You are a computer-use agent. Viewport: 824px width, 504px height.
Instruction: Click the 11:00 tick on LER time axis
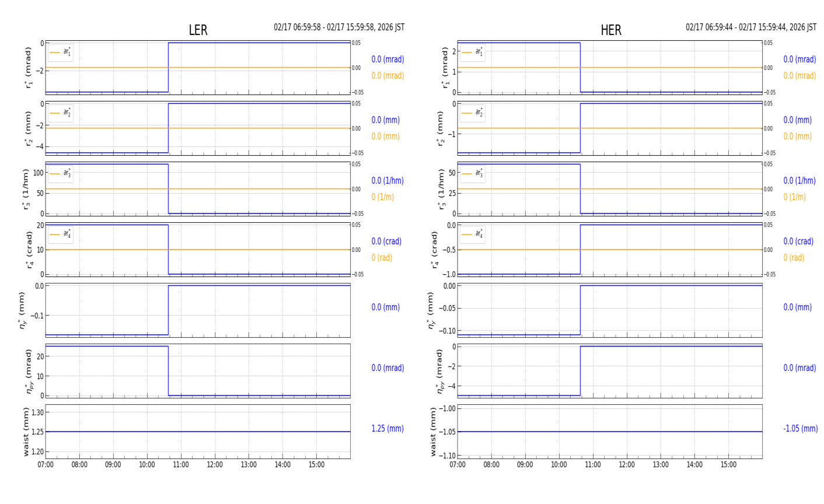pos(181,465)
